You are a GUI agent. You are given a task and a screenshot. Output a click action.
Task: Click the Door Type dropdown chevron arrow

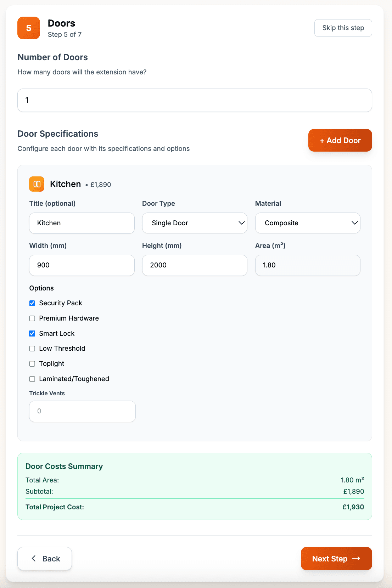[x=241, y=223]
